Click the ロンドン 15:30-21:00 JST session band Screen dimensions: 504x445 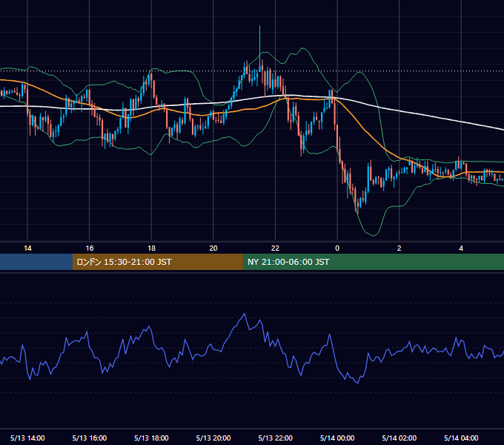coord(157,262)
